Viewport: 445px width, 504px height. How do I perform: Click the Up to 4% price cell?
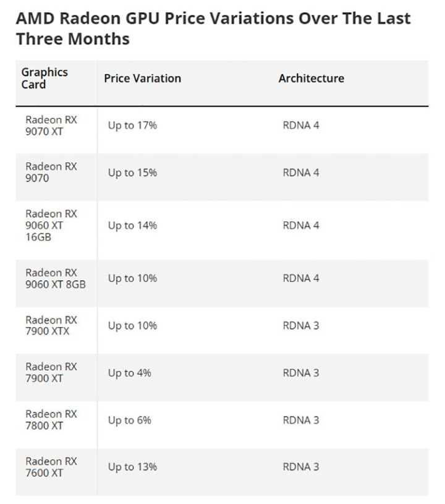tap(129, 373)
